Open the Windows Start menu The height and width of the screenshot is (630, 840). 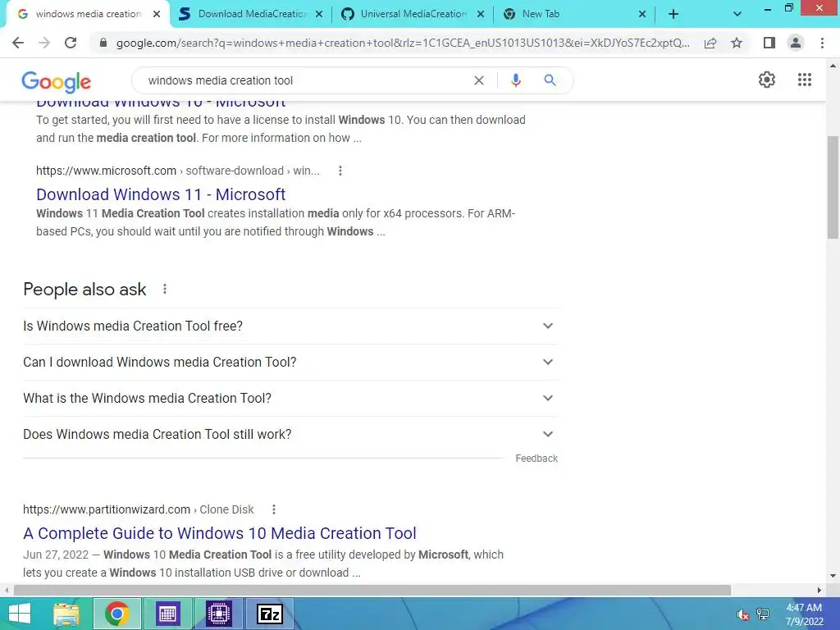[20, 614]
